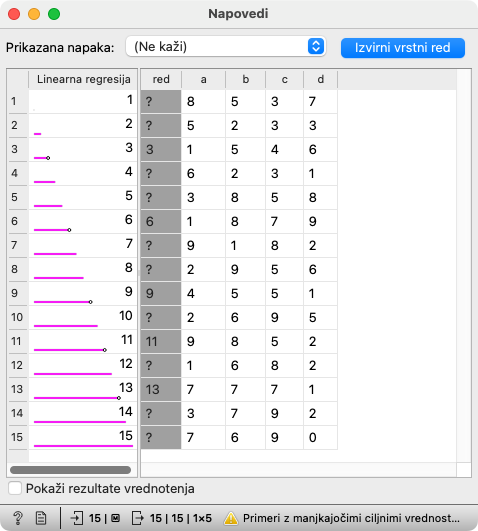Click the small table icon beside input count
Viewport: 478px width, 531px height.
pos(116,518)
